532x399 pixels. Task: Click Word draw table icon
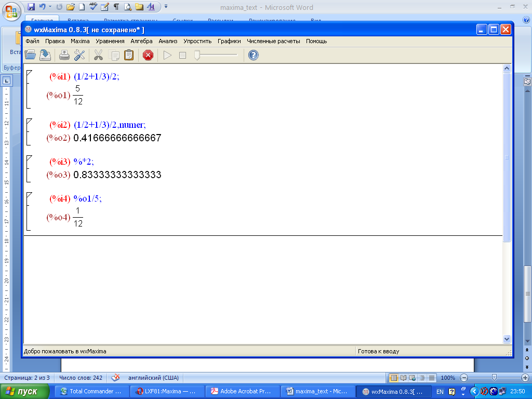coord(105,6)
